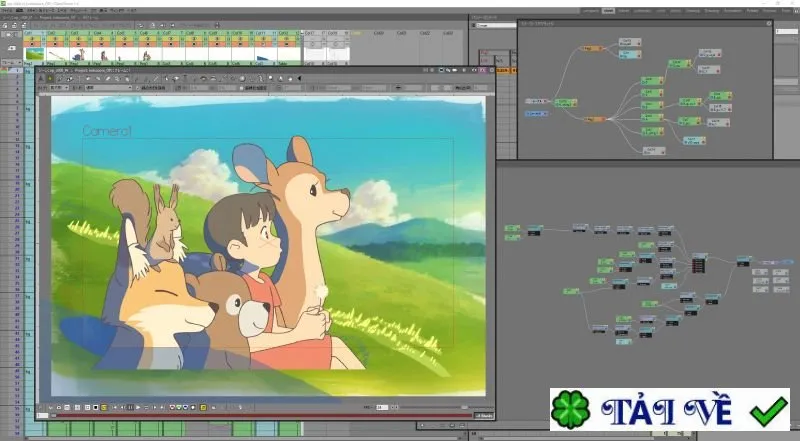Switch to the Palette room tab
Image resolution: width=800 pixels, height=441 pixels.
click(x=753, y=11)
